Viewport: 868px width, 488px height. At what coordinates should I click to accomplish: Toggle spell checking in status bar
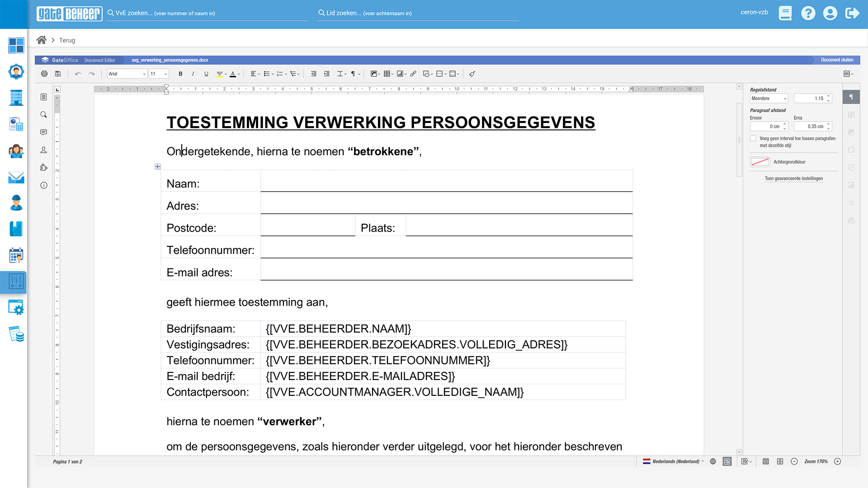(727, 461)
